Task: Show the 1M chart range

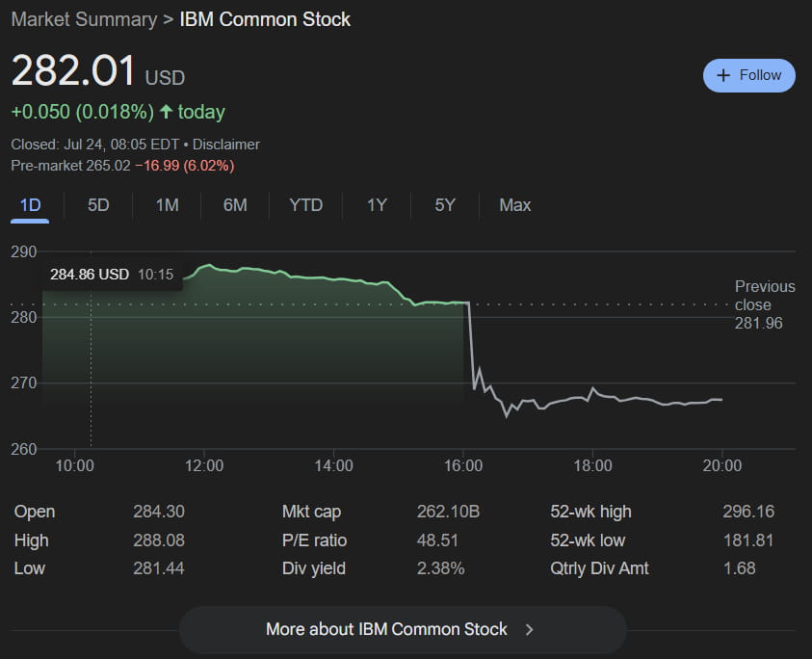Action: (x=167, y=205)
